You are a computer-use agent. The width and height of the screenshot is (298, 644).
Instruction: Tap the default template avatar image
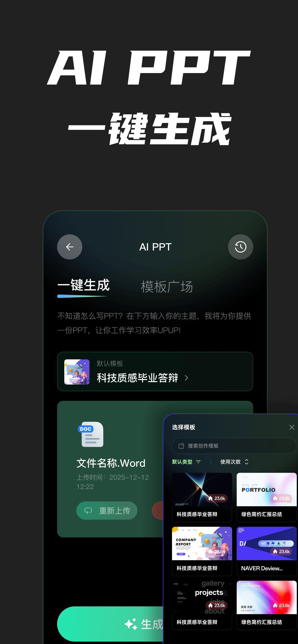[x=77, y=372]
